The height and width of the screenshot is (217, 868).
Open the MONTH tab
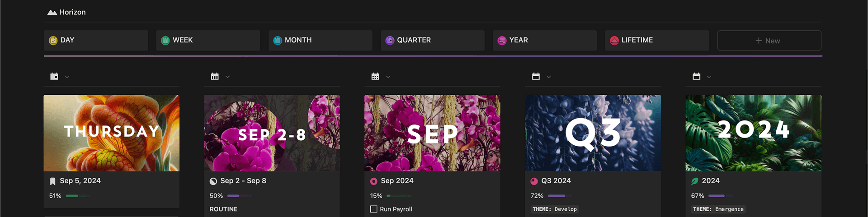click(x=321, y=41)
